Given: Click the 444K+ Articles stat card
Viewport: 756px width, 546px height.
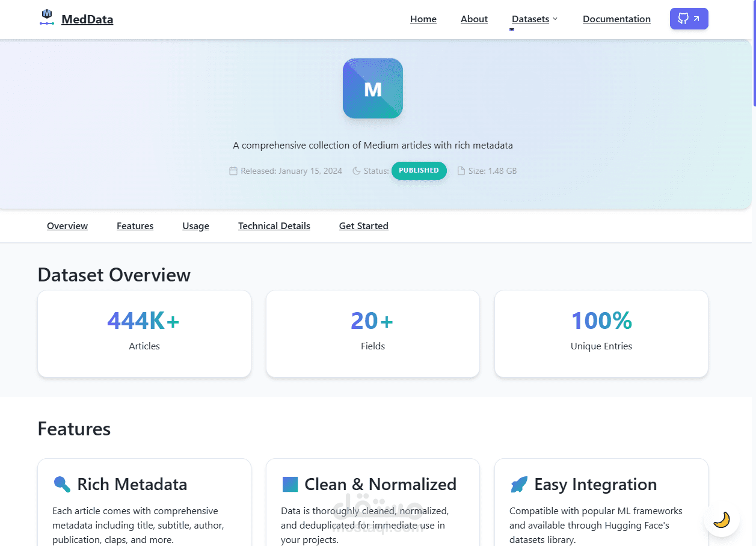Looking at the screenshot, I should 144,334.
